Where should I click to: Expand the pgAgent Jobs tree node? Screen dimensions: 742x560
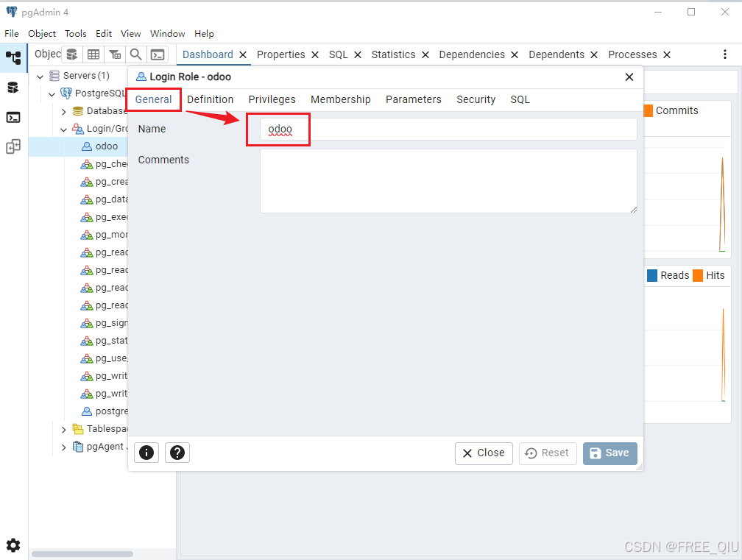[x=64, y=447]
